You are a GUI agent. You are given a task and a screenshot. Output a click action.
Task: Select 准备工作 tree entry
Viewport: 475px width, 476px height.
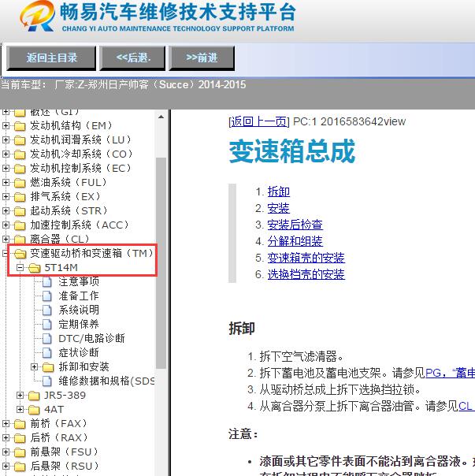click(x=79, y=296)
